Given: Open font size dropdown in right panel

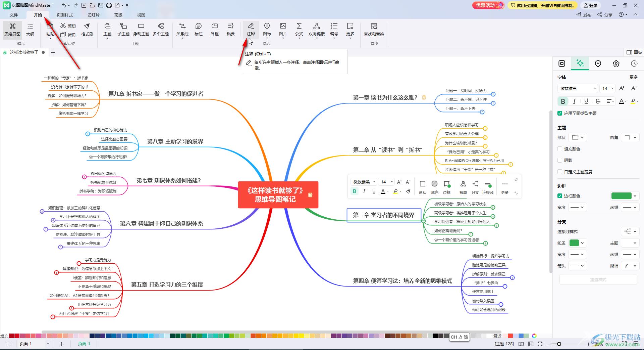Looking at the screenshot, I should click(x=607, y=88).
